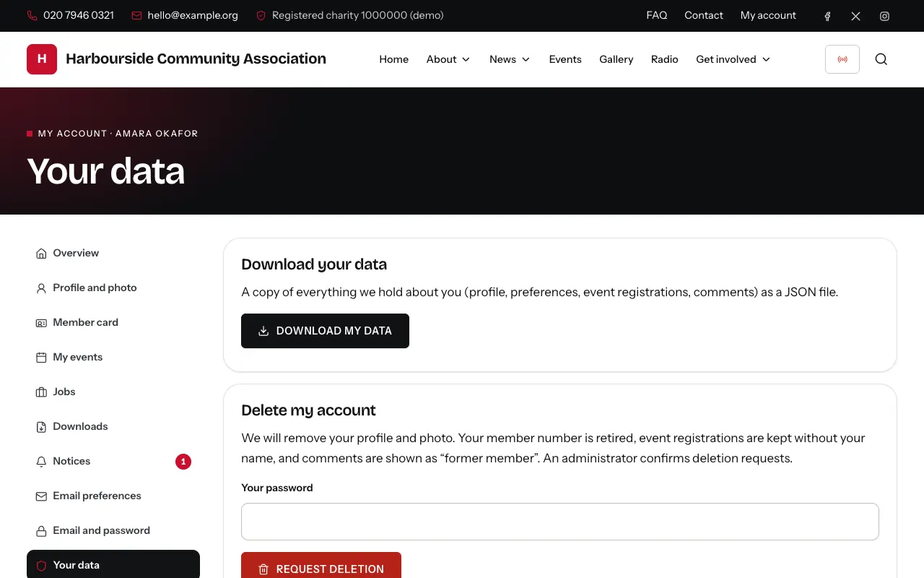
Task: Click the Download My Data button
Action: 325,331
